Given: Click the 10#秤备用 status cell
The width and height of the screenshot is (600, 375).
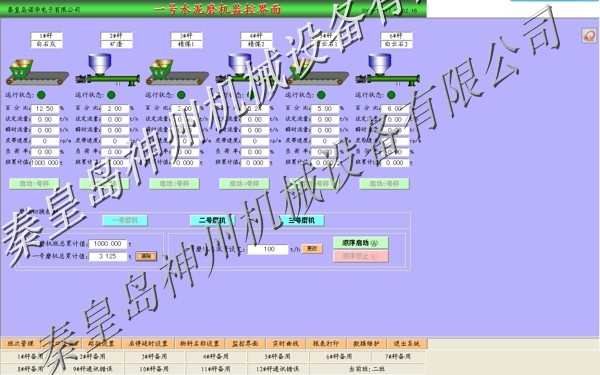Looking at the screenshot, I should [155, 369].
